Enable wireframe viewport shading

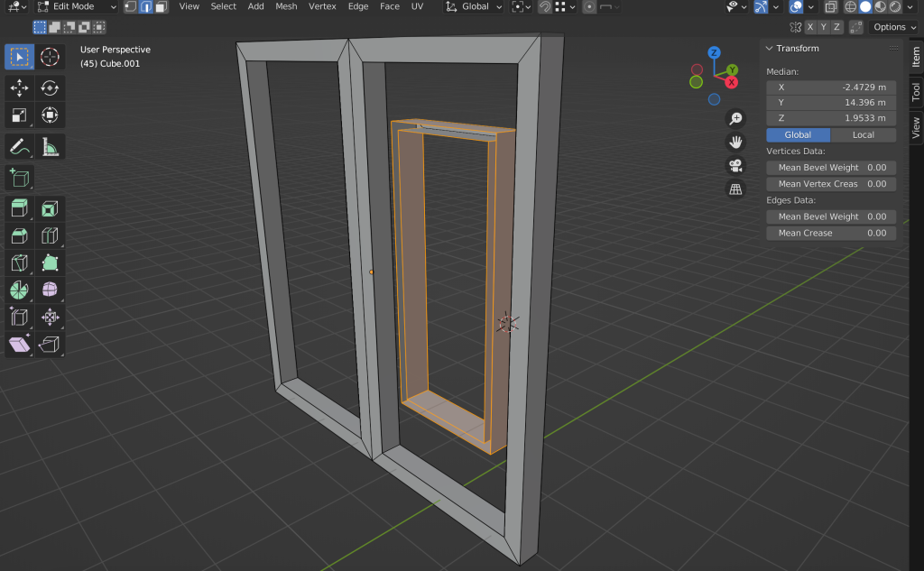coord(850,7)
